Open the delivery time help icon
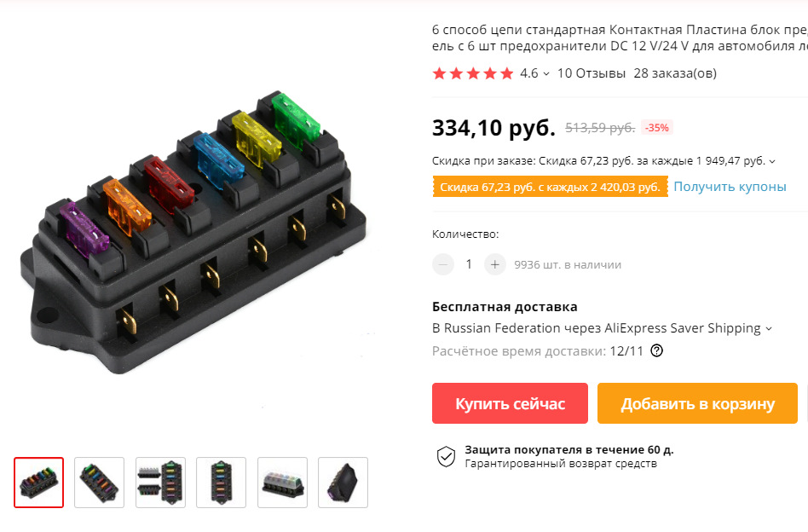Image resolution: width=808 pixels, height=532 pixels. pos(656,351)
